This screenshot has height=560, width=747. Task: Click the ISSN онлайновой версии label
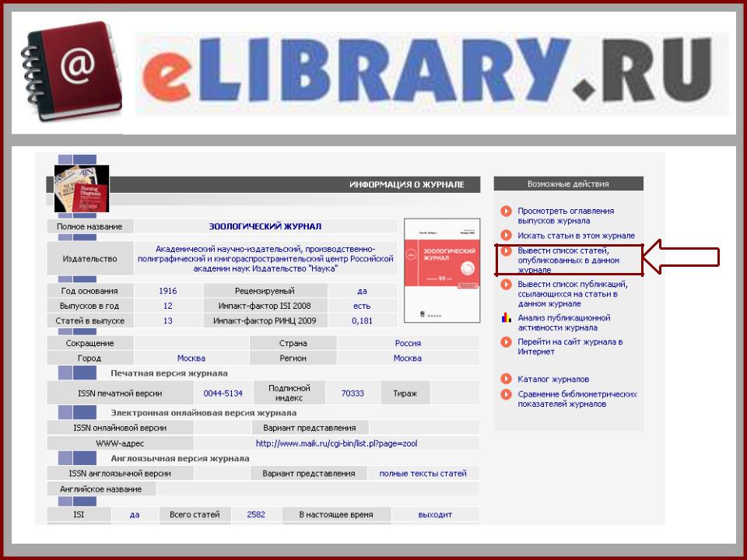coord(120,428)
